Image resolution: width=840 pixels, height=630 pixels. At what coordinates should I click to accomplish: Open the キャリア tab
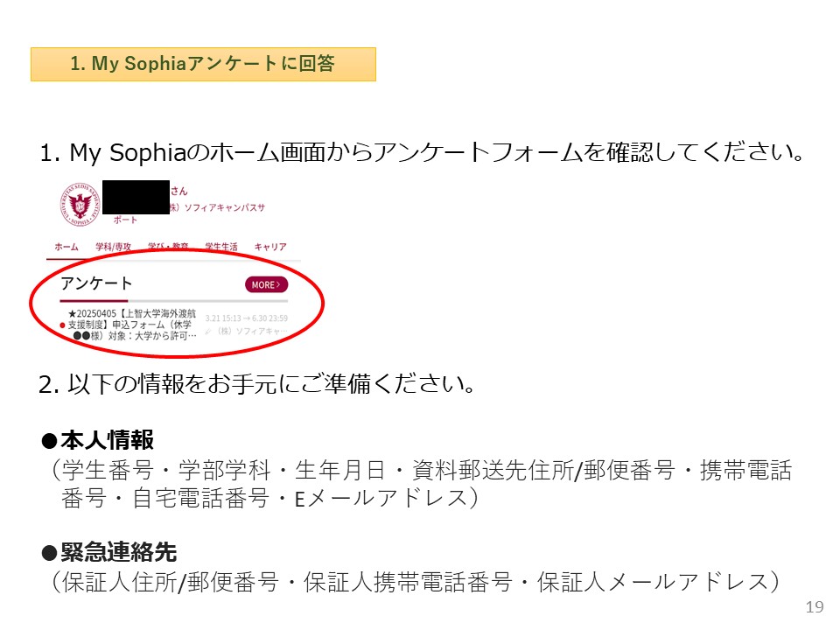point(270,248)
